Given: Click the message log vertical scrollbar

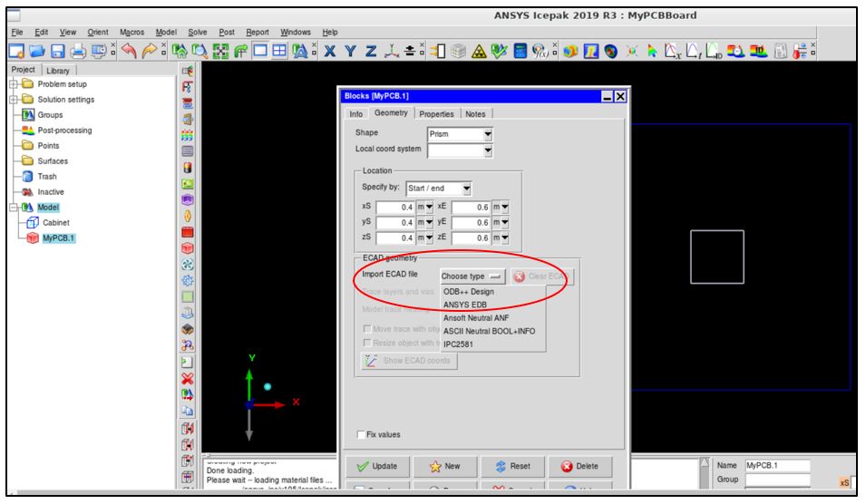Looking at the screenshot, I should 705,472.
